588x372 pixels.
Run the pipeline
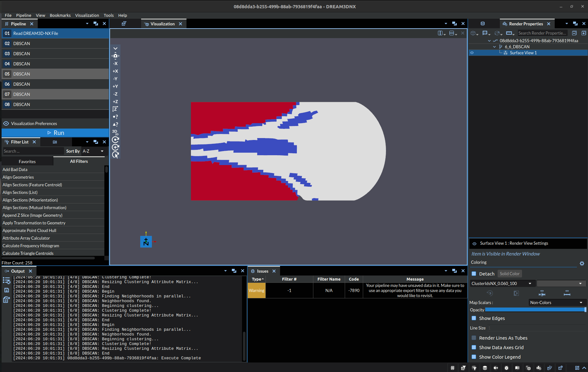coord(55,133)
